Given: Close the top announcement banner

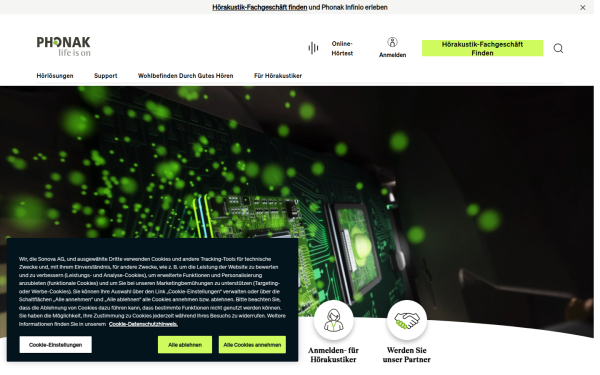Looking at the screenshot, I should (582, 7).
